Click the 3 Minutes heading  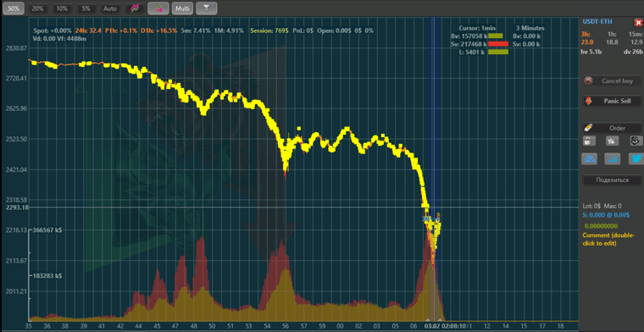tap(530, 28)
